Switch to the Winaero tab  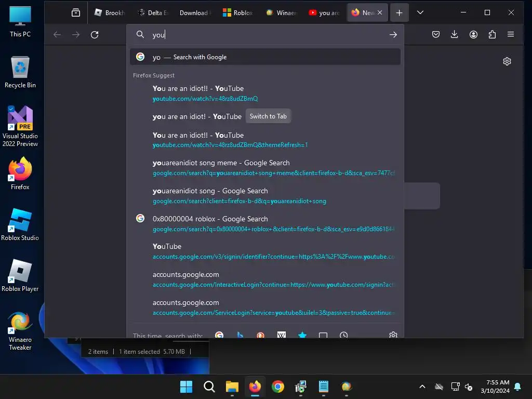point(282,13)
